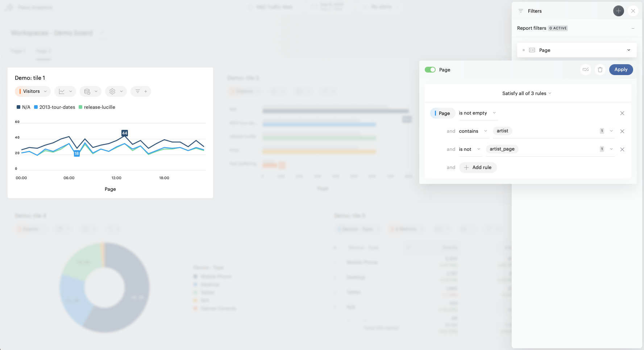Click the Add rule button
This screenshot has width=644, height=350.
click(478, 168)
